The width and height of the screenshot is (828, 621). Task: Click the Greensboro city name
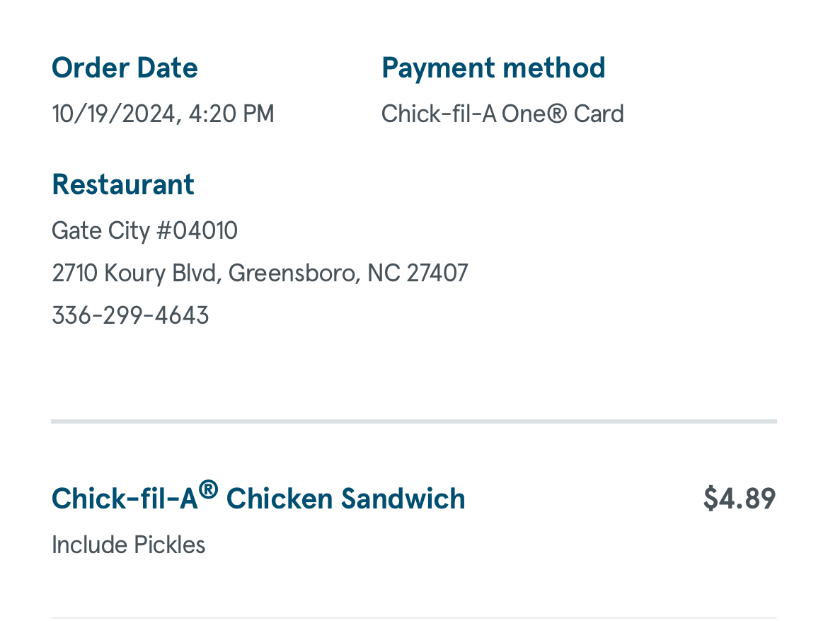293,273
